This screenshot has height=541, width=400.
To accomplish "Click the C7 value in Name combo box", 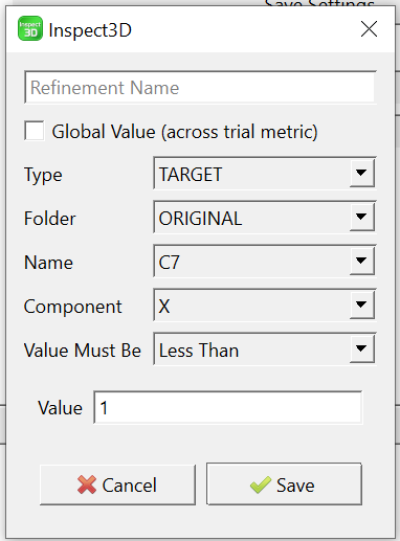I will tap(169, 262).
